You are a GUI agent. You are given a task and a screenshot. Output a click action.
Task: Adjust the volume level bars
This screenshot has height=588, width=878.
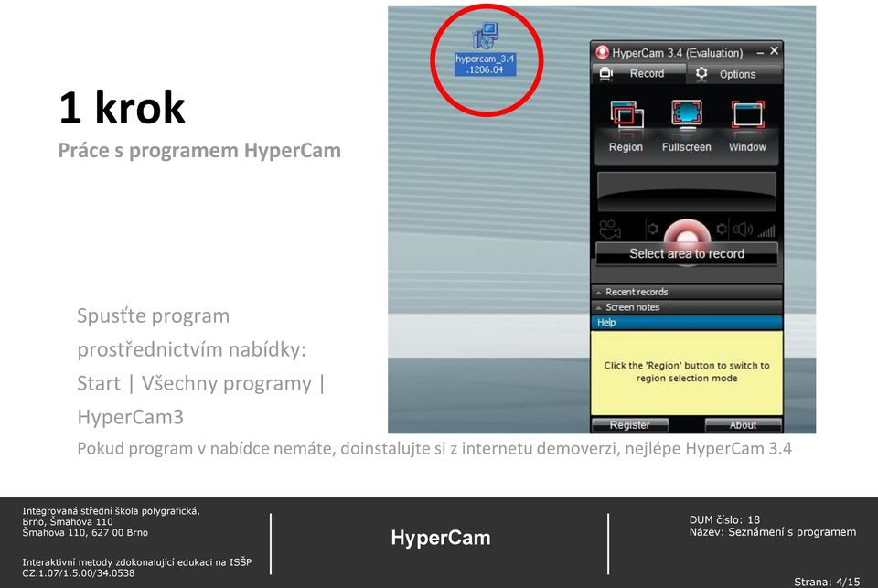pyautogui.click(x=766, y=230)
